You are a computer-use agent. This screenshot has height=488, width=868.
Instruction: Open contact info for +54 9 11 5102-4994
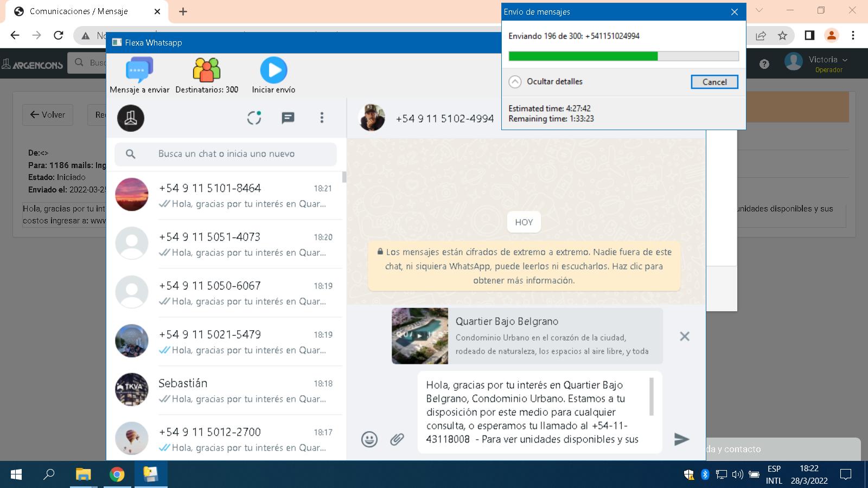pyautogui.click(x=444, y=118)
